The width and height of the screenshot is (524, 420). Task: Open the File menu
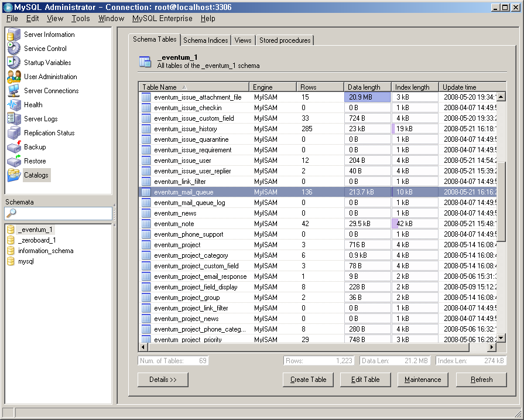12,18
